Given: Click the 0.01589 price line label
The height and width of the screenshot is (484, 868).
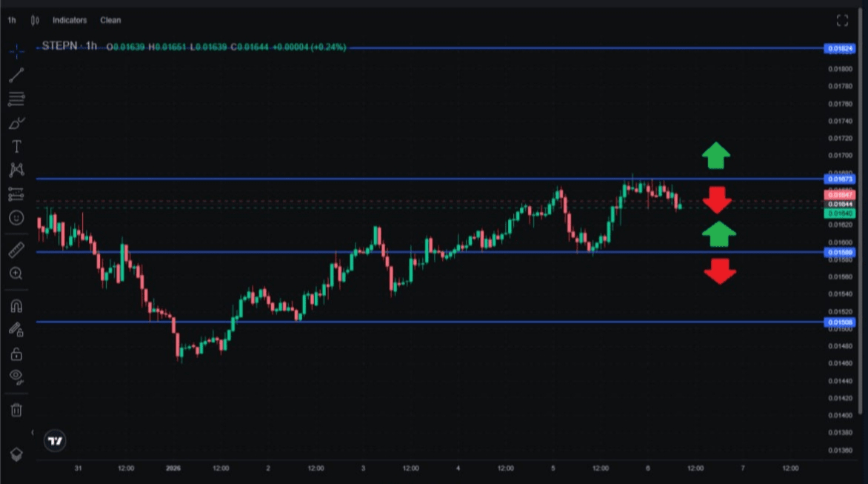Looking at the screenshot, I should click(840, 253).
